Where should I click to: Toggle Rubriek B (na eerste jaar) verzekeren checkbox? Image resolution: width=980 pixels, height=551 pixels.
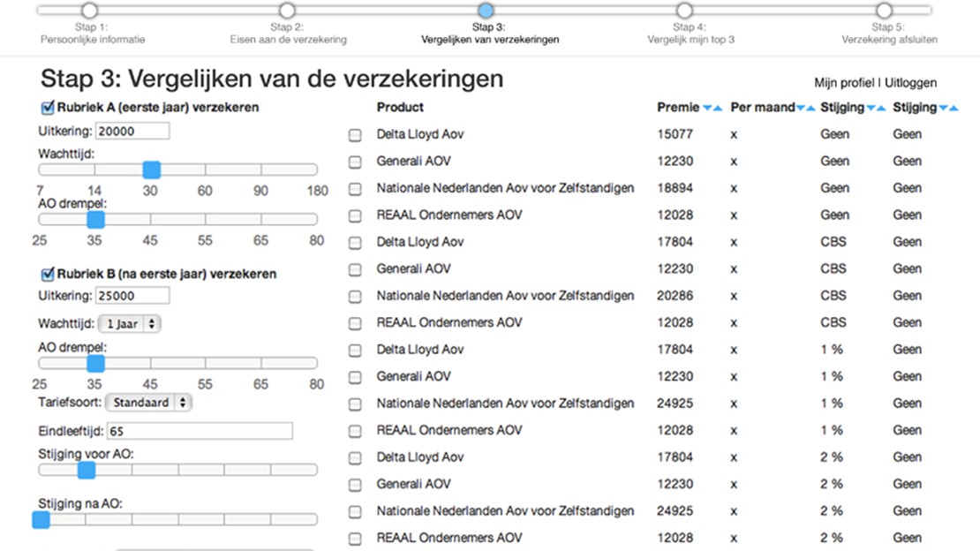[48, 274]
